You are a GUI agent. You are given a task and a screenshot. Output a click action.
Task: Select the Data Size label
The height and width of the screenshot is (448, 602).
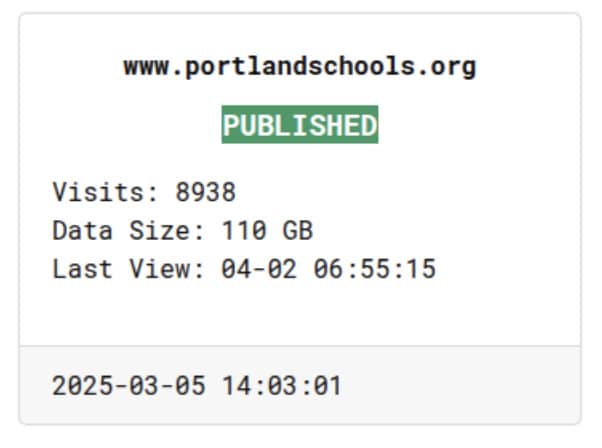coord(128,230)
